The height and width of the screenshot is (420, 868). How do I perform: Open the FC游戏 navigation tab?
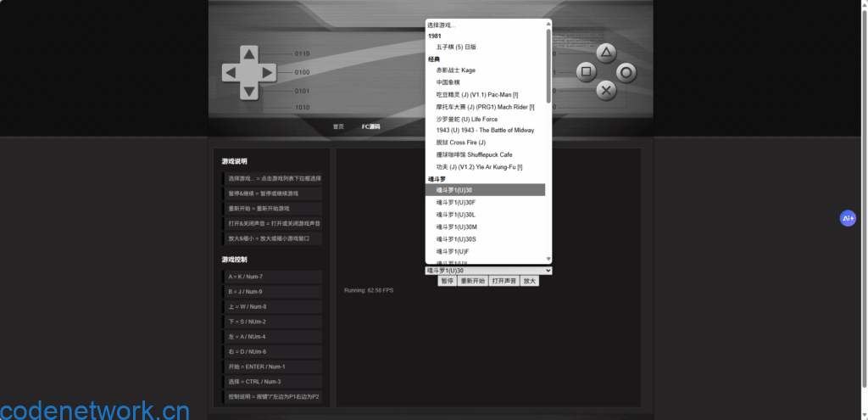[371, 126]
